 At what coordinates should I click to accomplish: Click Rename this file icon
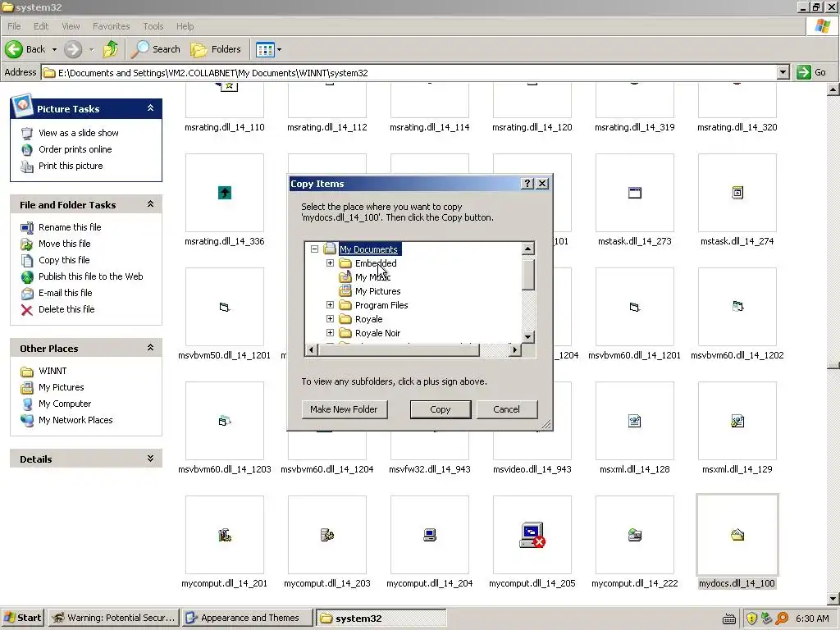click(27, 228)
